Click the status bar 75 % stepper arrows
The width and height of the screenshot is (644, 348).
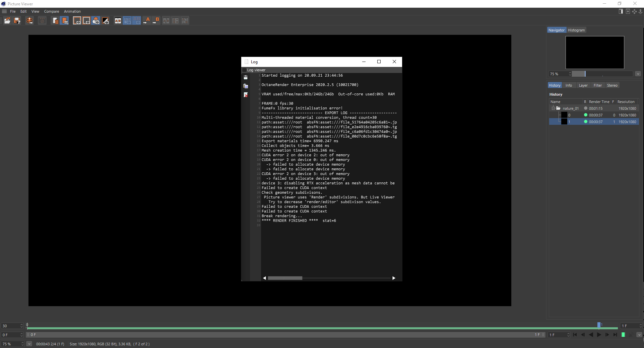pos(22,344)
